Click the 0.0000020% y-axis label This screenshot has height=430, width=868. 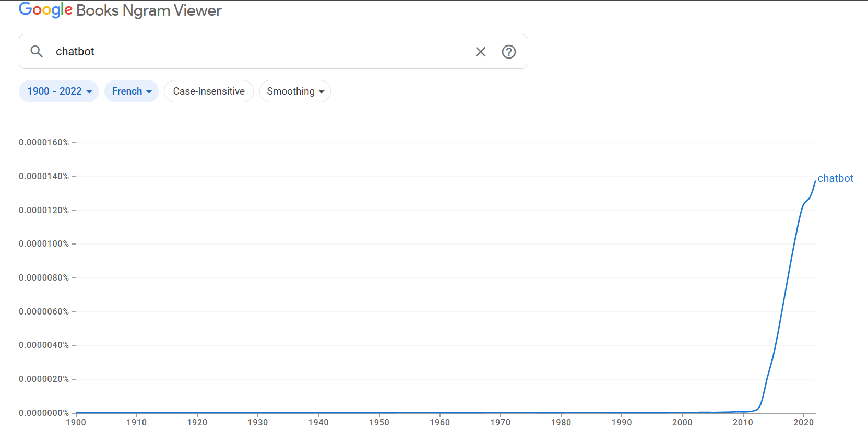44,379
